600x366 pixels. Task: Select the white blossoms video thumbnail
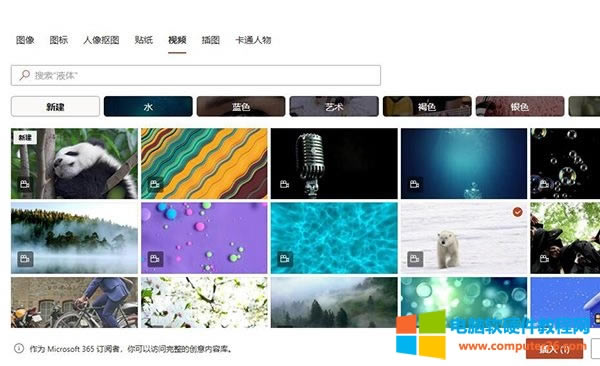click(204, 302)
